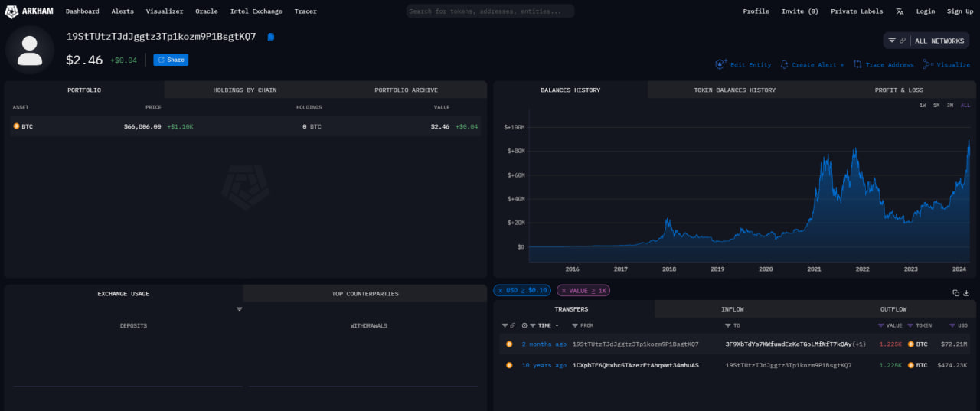Click the search field for tokens and addresses
This screenshot has height=411, width=980.
(x=490, y=11)
